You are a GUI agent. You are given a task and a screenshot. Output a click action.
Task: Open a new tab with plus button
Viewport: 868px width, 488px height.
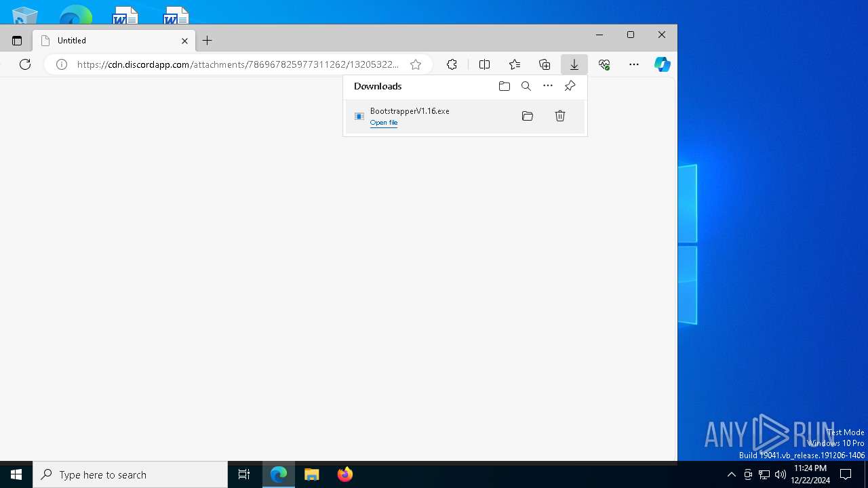point(208,41)
